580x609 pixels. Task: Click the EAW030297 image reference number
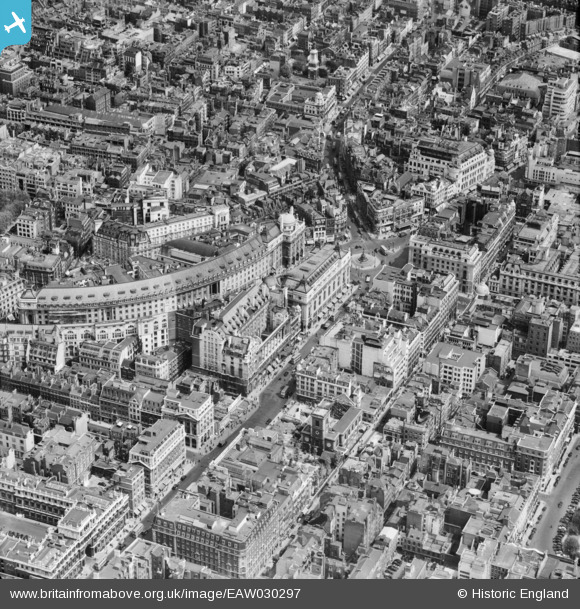pos(264,594)
